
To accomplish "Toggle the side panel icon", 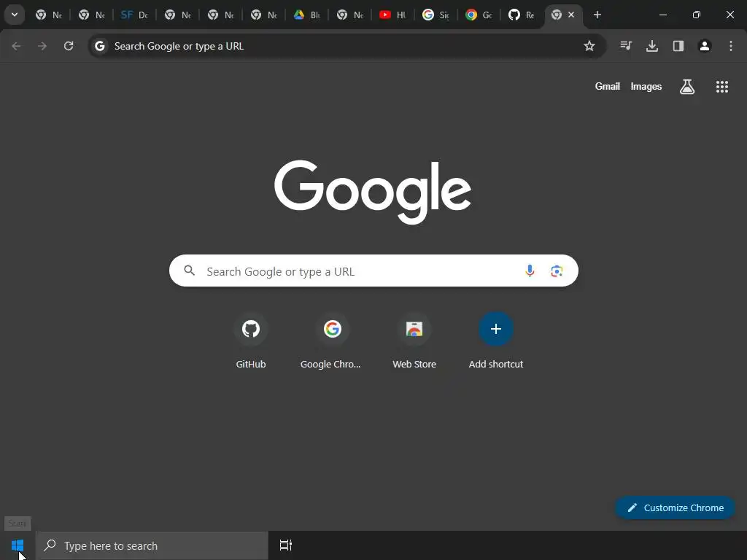I will tap(678, 46).
